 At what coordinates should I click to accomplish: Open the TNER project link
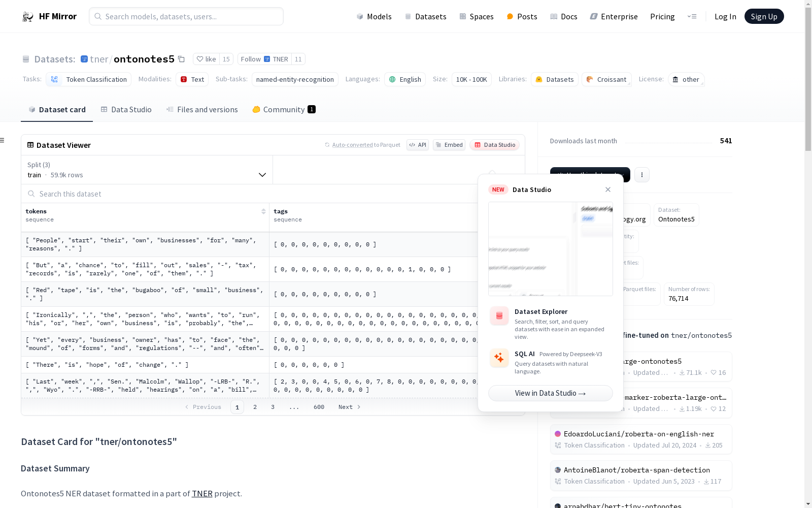pyautogui.click(x=202, y=493)
